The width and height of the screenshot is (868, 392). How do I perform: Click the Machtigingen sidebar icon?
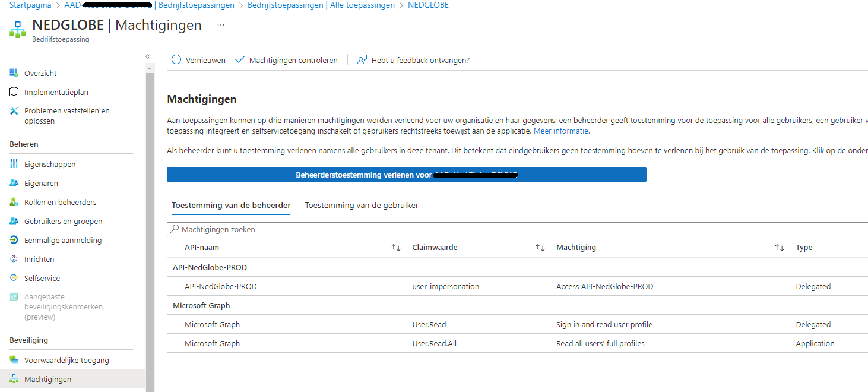click(14, 379)
